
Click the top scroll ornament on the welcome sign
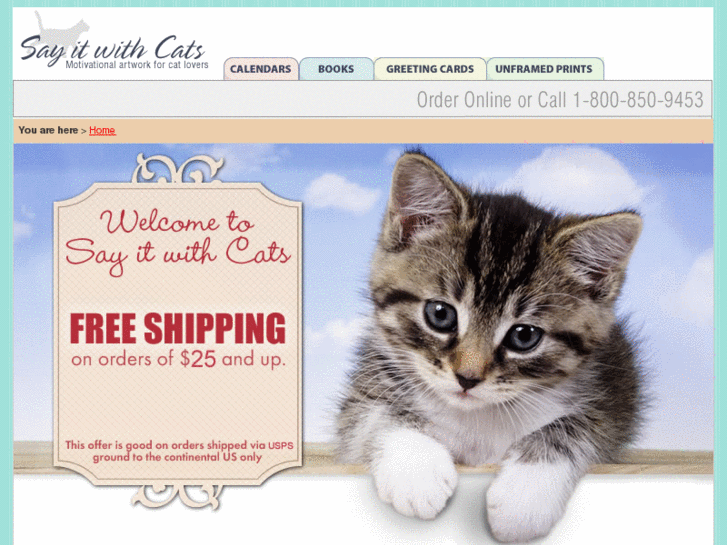click(178, 168)
